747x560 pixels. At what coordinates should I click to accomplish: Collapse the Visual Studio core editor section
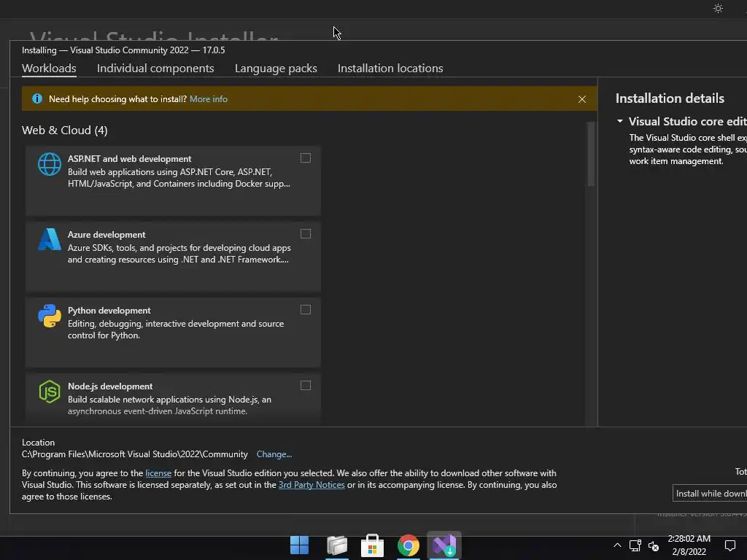(x=620, y=122)
